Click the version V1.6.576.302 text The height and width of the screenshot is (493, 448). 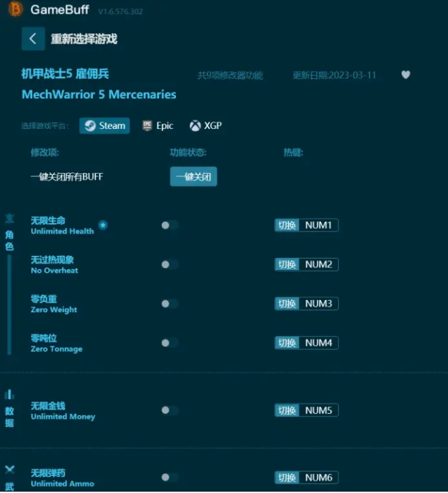click(120, 11)
